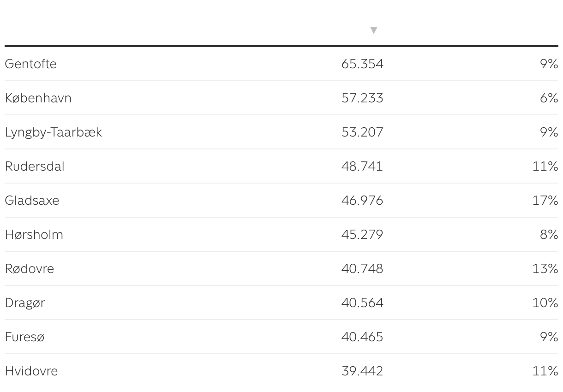563x392 pixels.
Task: Click the 17% cell for Gladsaxe
Action: coord(545,200)
